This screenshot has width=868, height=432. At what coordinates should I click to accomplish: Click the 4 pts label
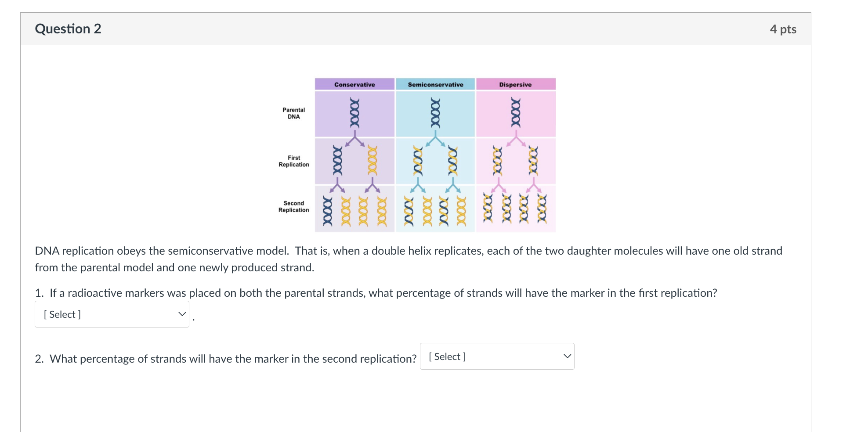click(x=783, y=29)
